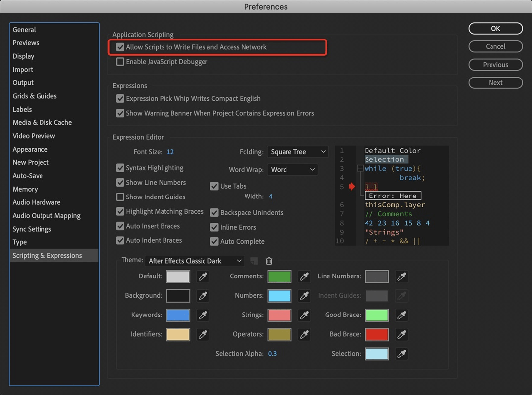
Task: Delete theme using the trash icon
Action: 269,261
